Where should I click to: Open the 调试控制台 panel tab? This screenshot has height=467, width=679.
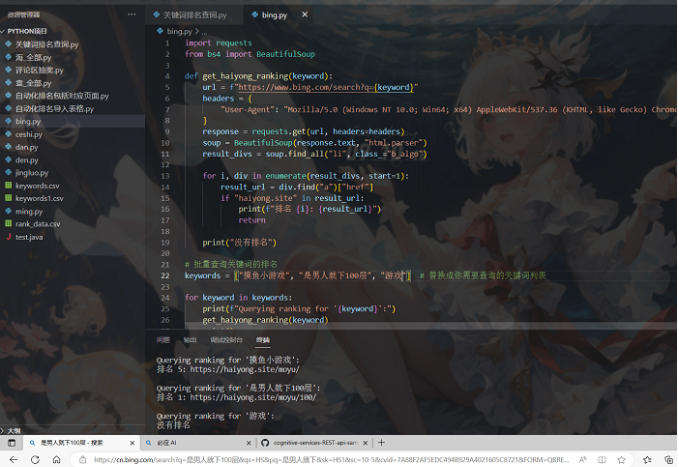pyautogui.click(x=226, y=340)
